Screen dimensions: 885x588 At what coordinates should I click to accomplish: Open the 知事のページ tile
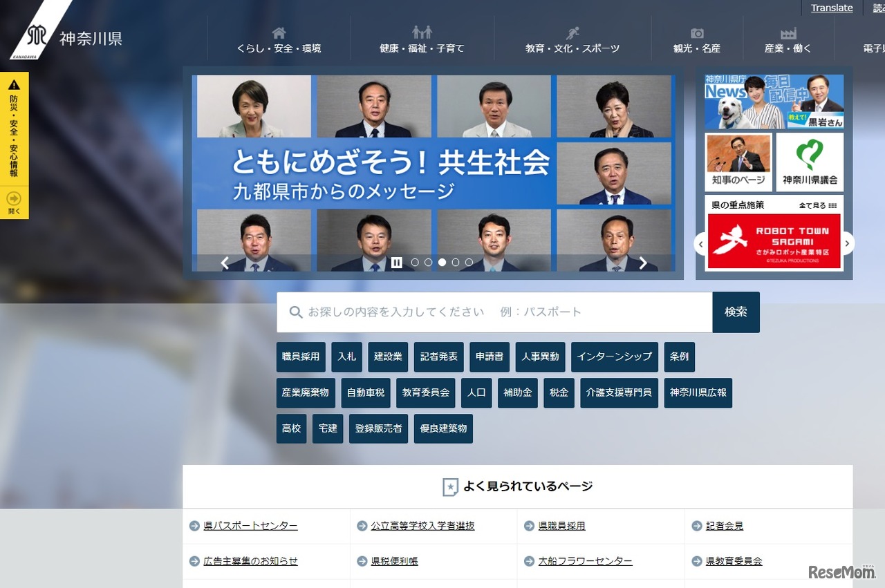[x=738, y=162]
